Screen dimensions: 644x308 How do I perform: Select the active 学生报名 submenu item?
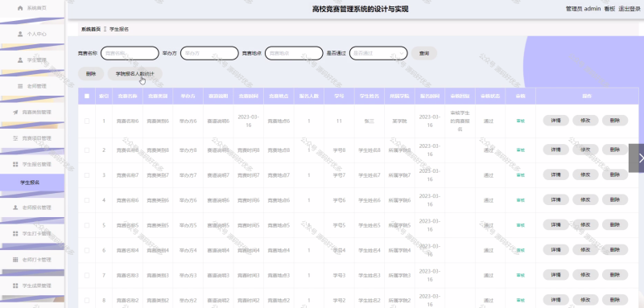click(32, 183)
